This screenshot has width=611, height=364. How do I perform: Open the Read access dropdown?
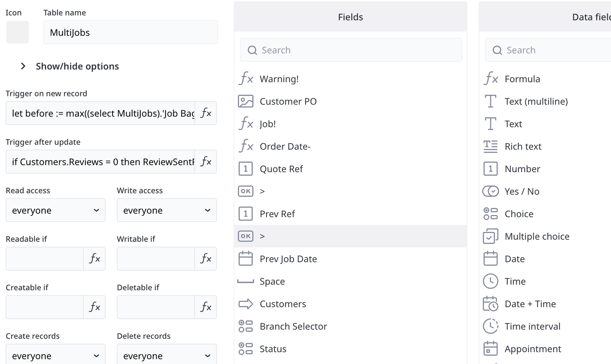tap(55, 210)
